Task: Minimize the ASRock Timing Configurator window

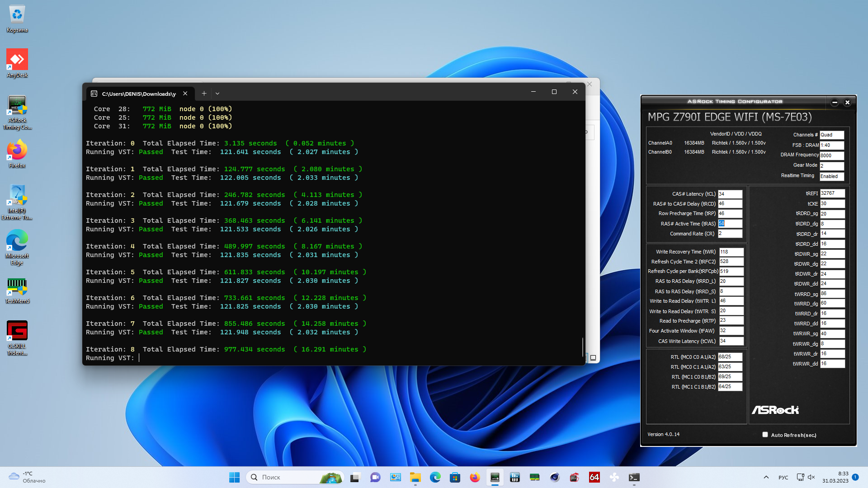Action: point(835,103)
